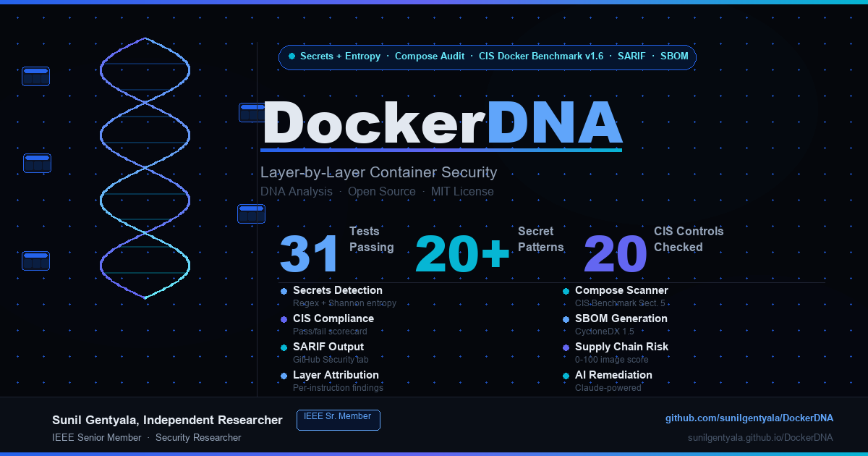The image size is (868, 456).
Task: Select the Compose Audit tag
Action: click(430, 56)
